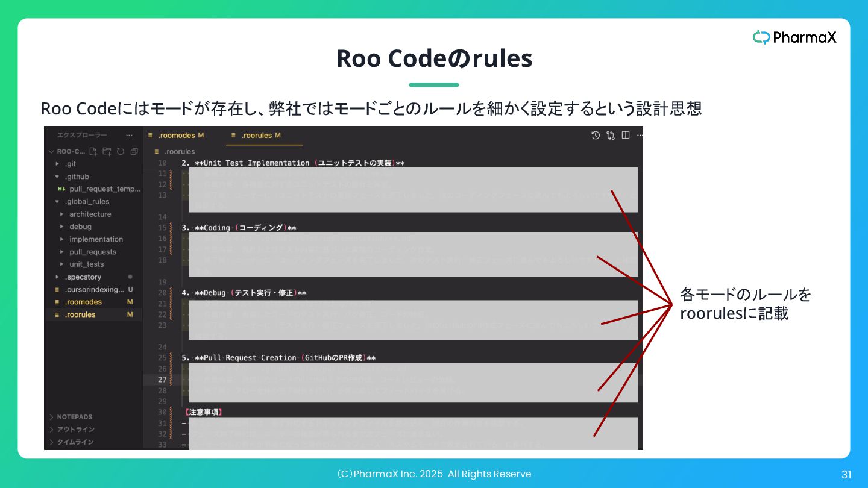This screenshot has height=488, width=868.
Task: Expand the NOTEPADS section
Action: pyautogui.click(x=52, y=417)
